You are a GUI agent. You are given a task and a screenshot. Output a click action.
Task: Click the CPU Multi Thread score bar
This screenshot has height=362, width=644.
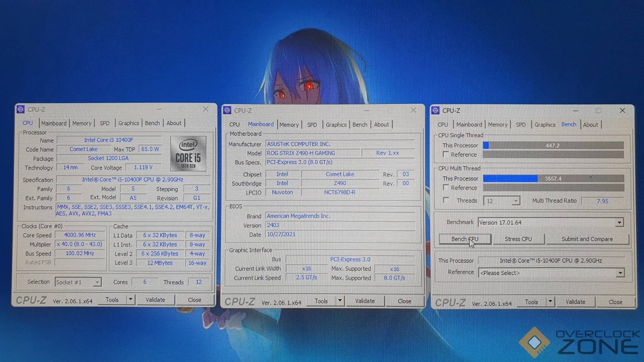[x=553, y=178]
